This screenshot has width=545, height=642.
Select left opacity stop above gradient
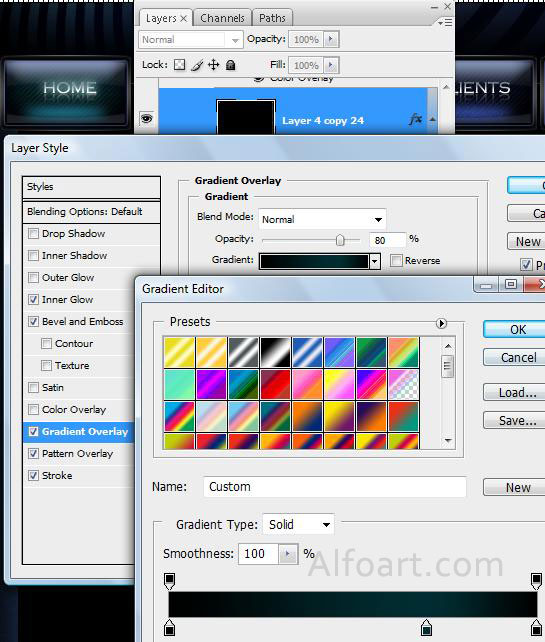(x=170, y=581)
